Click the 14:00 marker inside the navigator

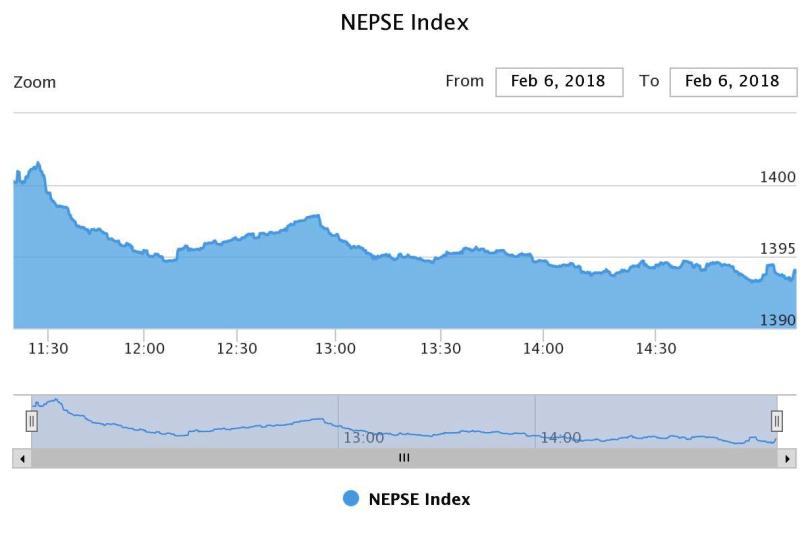coord(561,438)
